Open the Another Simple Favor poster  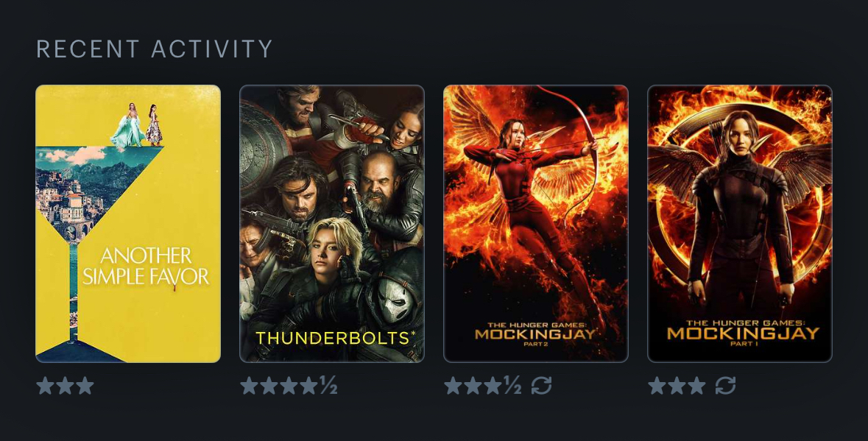coord(128,224)
